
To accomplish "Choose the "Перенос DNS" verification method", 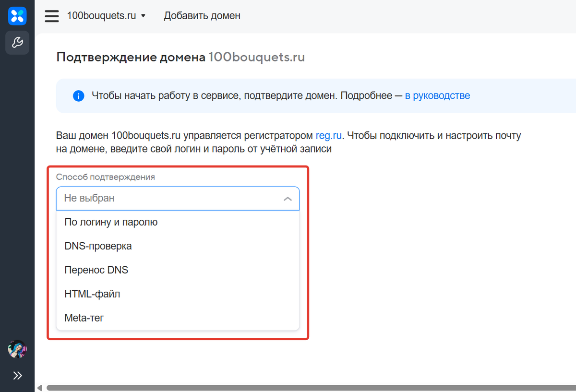I will (x=96, y=270).
